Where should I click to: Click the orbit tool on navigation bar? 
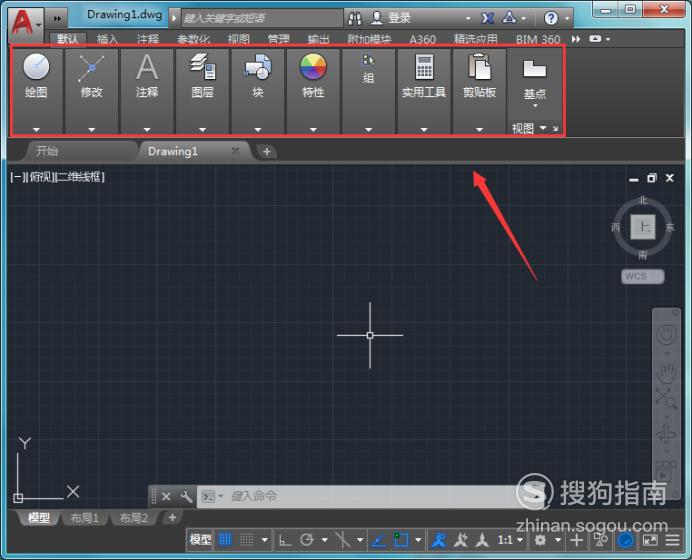(x=666, y=433)
